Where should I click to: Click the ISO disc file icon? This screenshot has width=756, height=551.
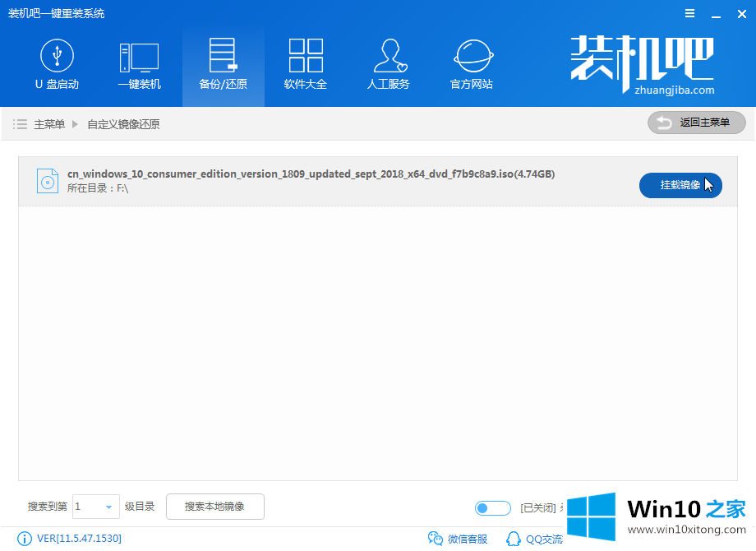tap(48, 181)
